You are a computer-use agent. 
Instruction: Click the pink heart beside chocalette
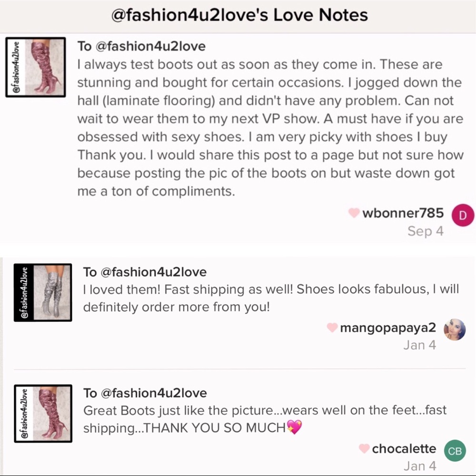click(x=364, y=448)
